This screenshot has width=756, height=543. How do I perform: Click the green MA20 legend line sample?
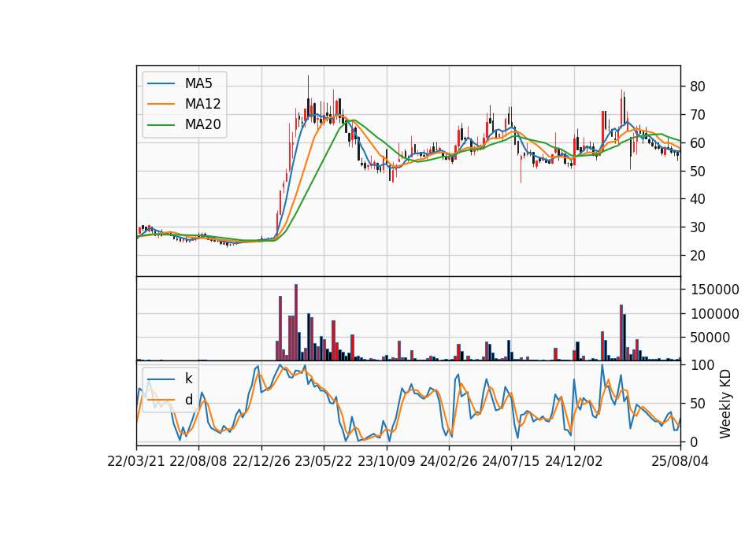[161, 125]
